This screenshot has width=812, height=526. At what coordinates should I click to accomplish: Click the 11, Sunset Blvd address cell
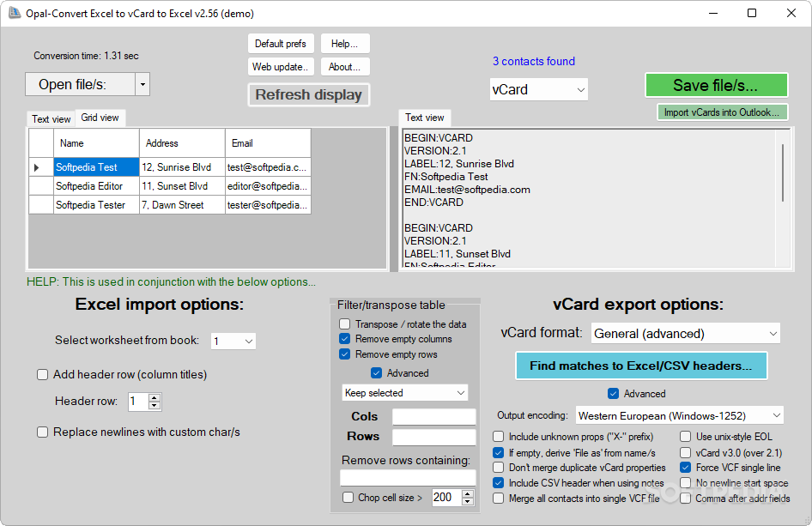coord(182,186)
